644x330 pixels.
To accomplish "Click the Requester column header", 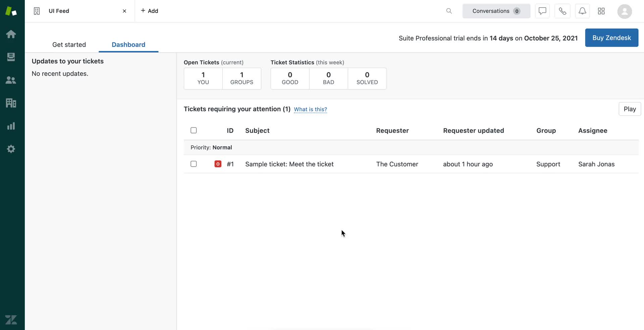I will pos(392,130).
